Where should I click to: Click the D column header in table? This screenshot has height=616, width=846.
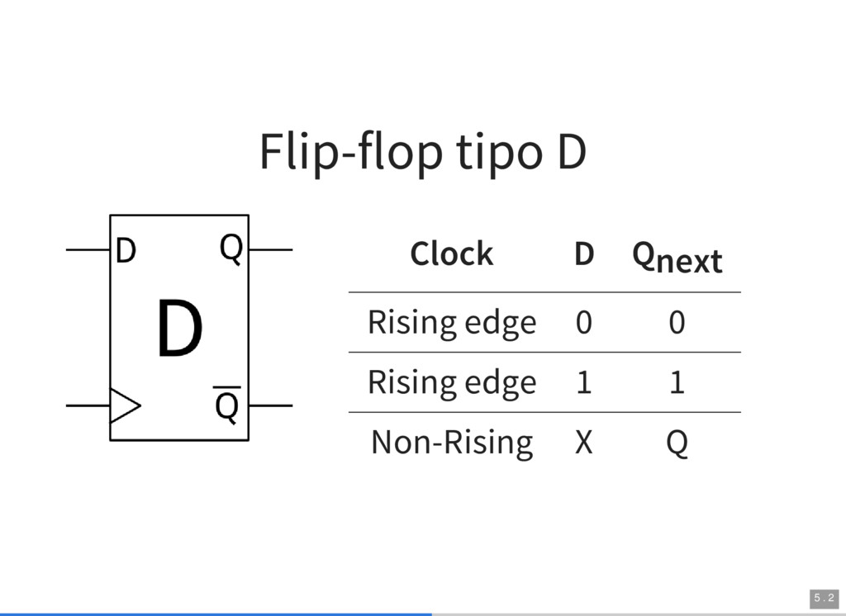click(584, 254)
